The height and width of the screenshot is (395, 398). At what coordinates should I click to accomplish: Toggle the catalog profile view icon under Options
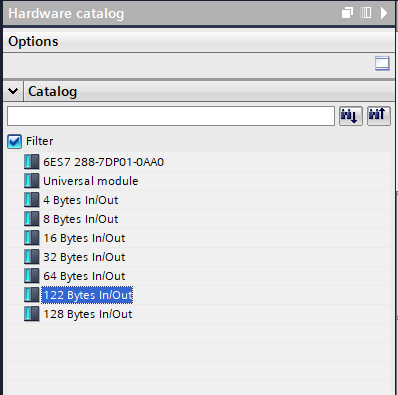pos(382,63)
